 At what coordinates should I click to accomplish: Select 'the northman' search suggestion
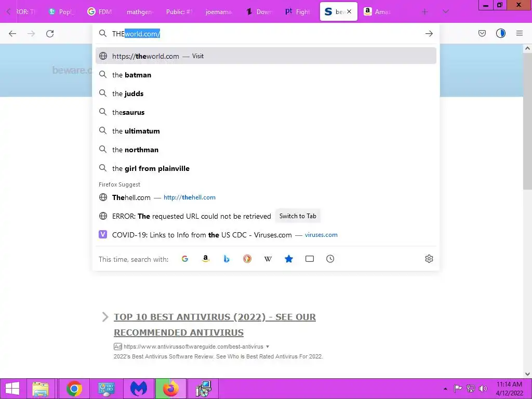coord(266,150)
